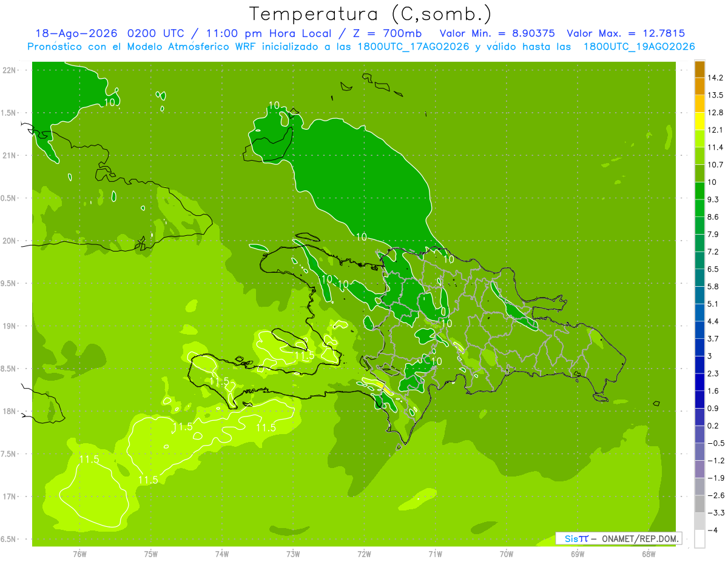Click the "10.7" colorbar value
The width and height of the screenshot is (728, 562).
(x=715, y=165)
